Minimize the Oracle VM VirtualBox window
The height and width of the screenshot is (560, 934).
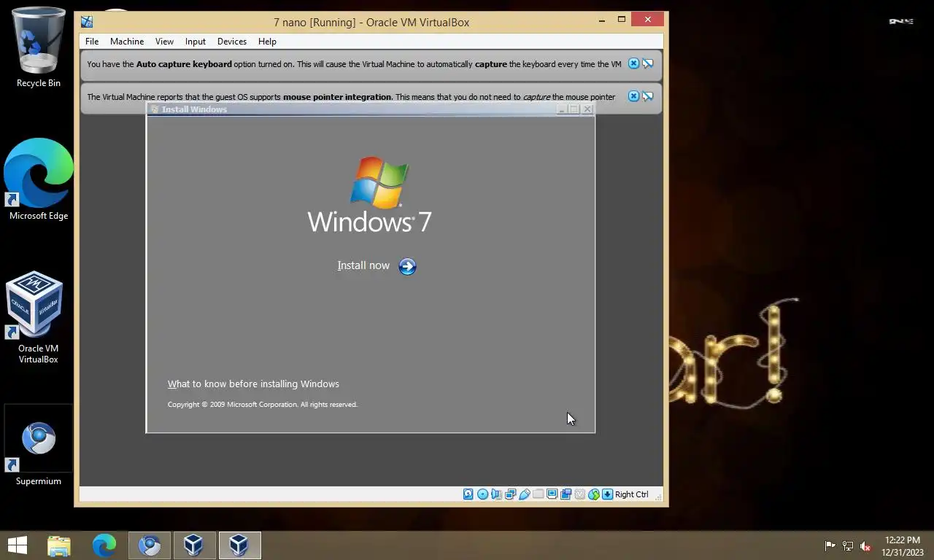coord(603,20)
